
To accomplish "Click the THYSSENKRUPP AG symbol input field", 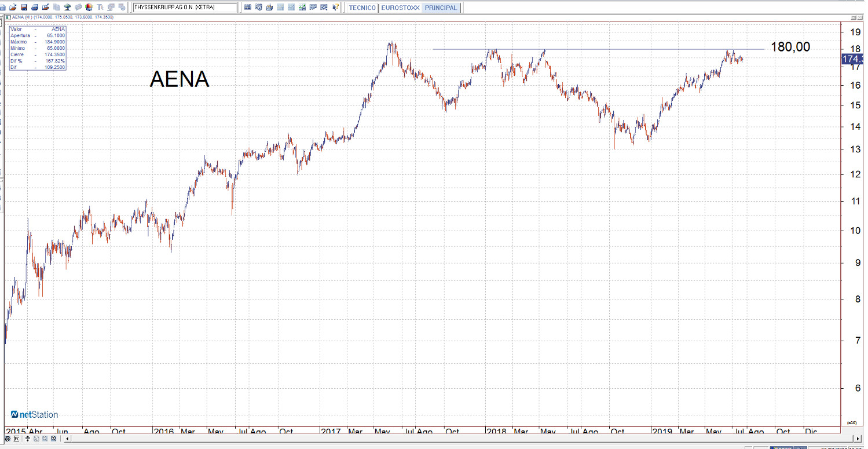I will (184, 8).
